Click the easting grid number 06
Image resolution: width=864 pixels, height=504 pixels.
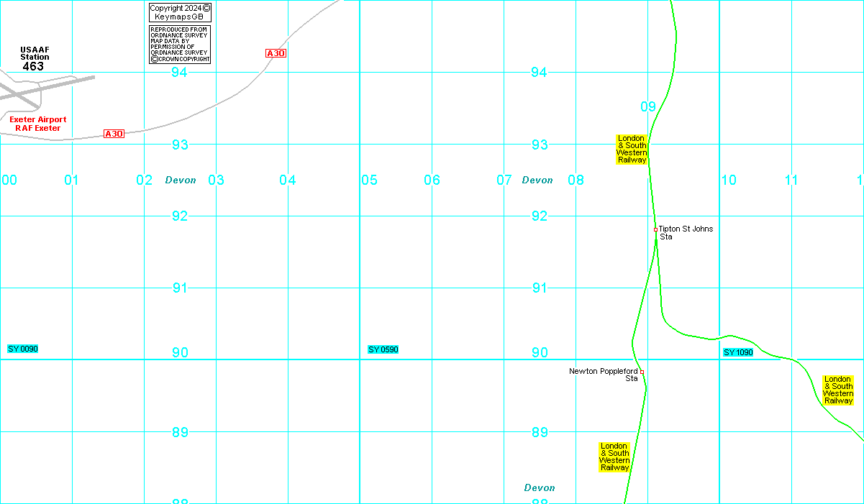(432, 180)
